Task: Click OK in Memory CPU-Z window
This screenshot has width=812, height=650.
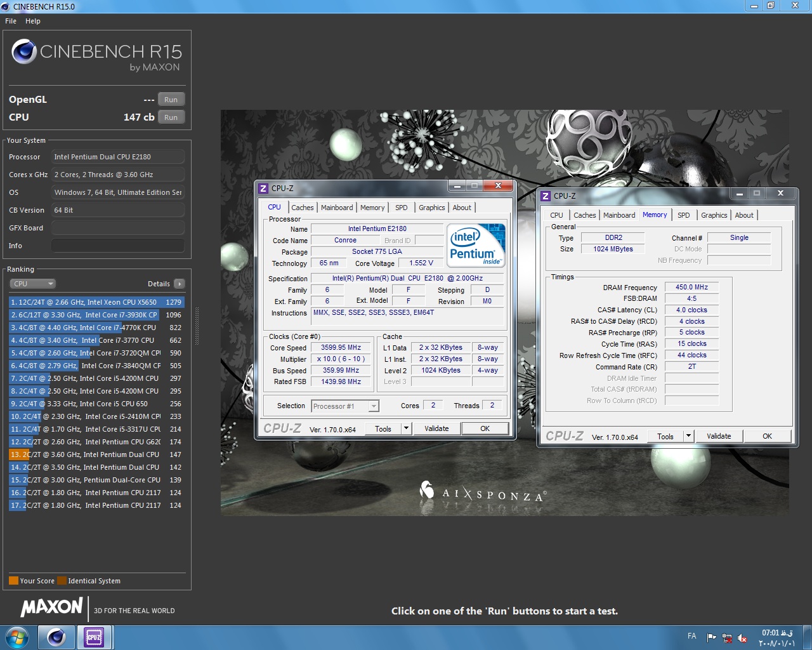Action: pyautogui.click(x=768, y=436)
